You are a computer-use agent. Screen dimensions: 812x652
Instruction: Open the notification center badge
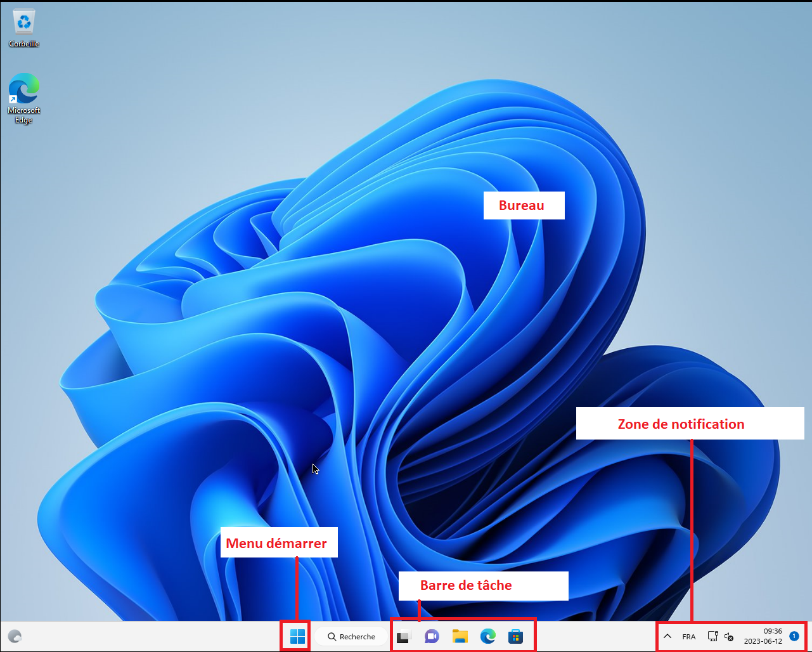794,636
